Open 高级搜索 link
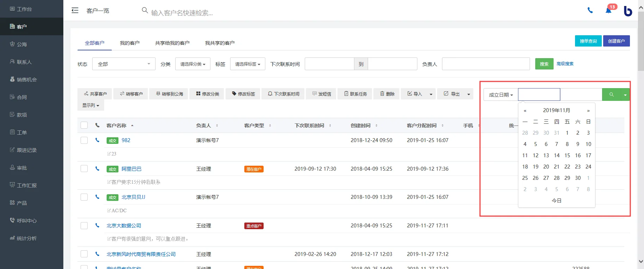The height and width of the screenshot is (269, 644). (565, 63)
